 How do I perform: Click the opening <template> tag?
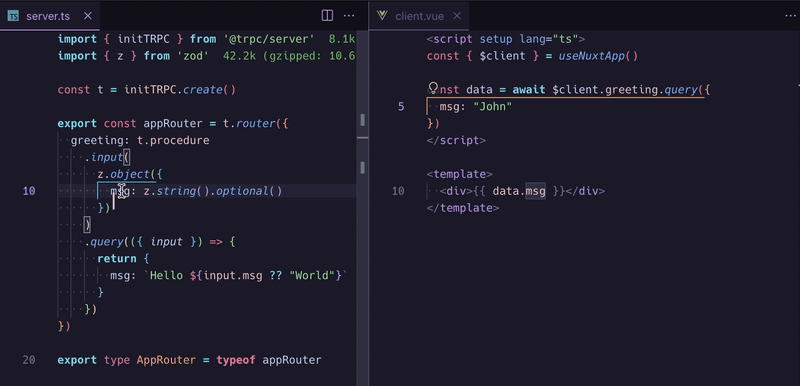point(460,174)
